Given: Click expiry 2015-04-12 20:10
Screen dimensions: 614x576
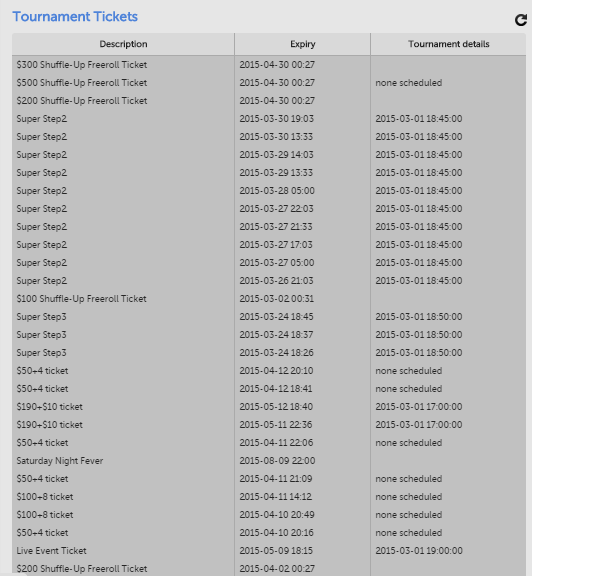Looking at the screenshot, I should click(276, 371).
